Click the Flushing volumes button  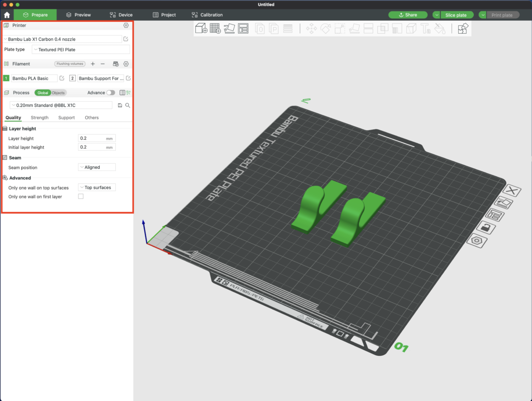[x=70, y=64]
